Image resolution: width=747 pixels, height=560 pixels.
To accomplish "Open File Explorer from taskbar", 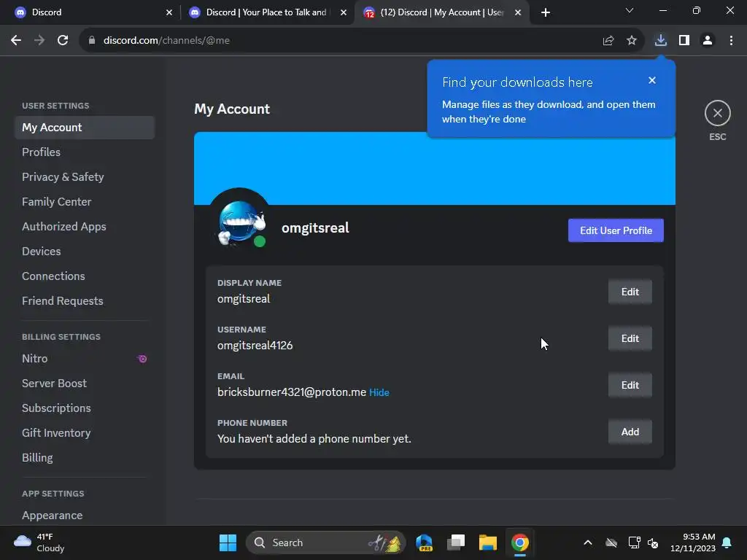I will (x=487, y=542).
